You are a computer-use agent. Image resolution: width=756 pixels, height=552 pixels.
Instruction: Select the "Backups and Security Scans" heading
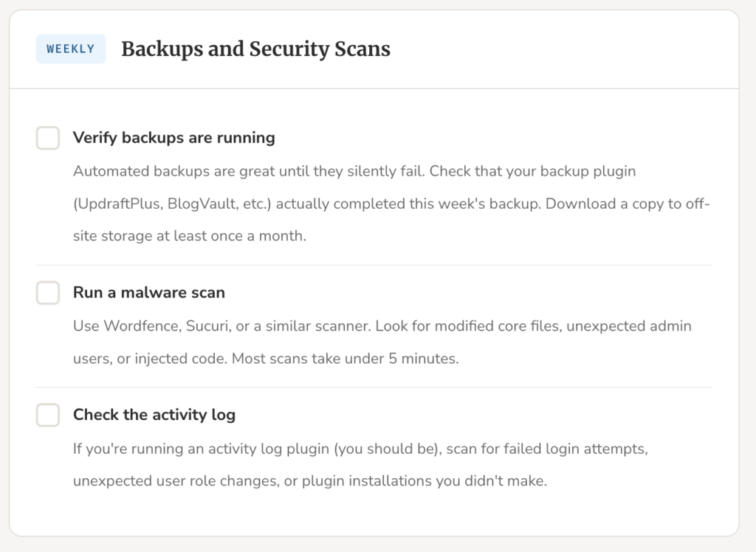(255, 49)
